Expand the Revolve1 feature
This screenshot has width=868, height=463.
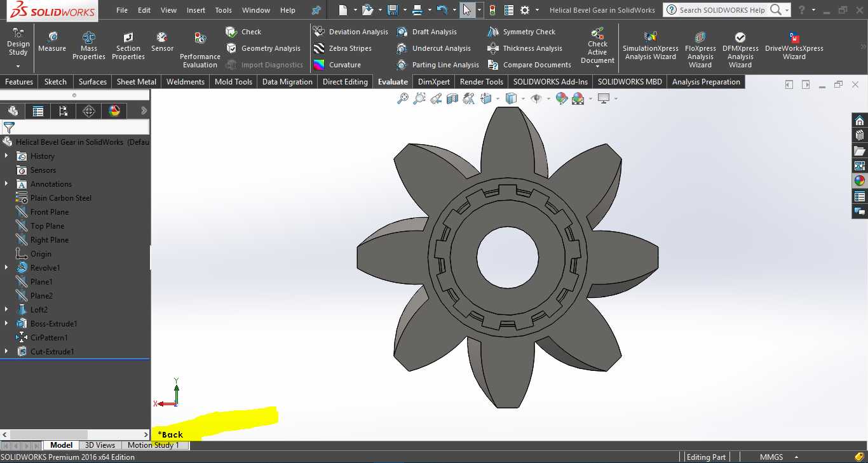[x=6, y=268]
